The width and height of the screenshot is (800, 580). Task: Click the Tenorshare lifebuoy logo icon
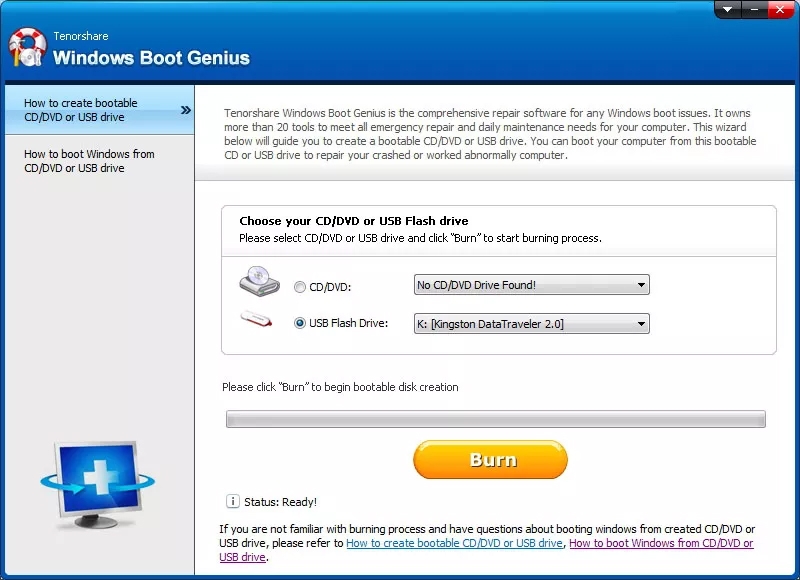click(28, 47)
